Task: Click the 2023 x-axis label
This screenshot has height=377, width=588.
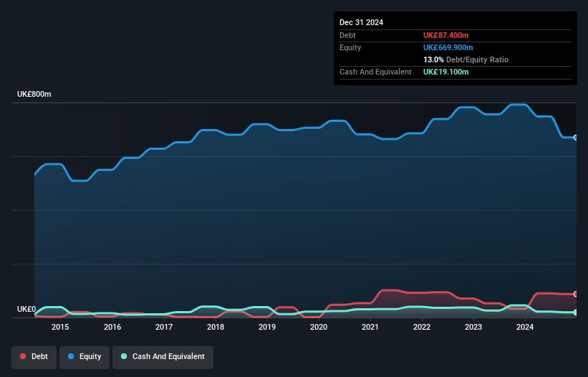Action: tap(473, 327)
